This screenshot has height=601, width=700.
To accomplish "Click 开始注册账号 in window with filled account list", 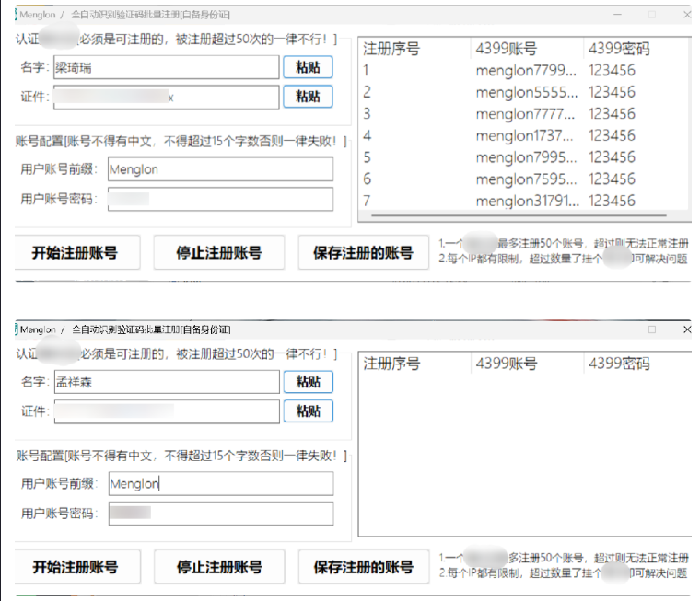I will 75,252.
